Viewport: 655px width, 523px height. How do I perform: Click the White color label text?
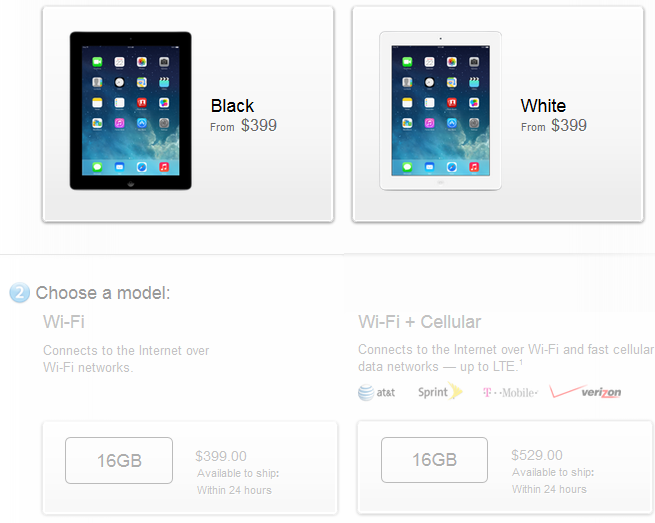tap(543, 106)
